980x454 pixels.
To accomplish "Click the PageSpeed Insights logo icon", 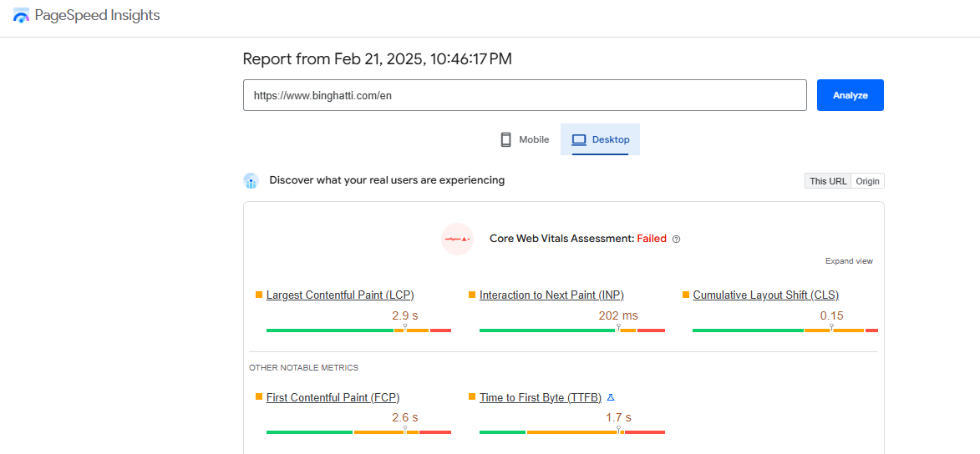I will [21, 16].
